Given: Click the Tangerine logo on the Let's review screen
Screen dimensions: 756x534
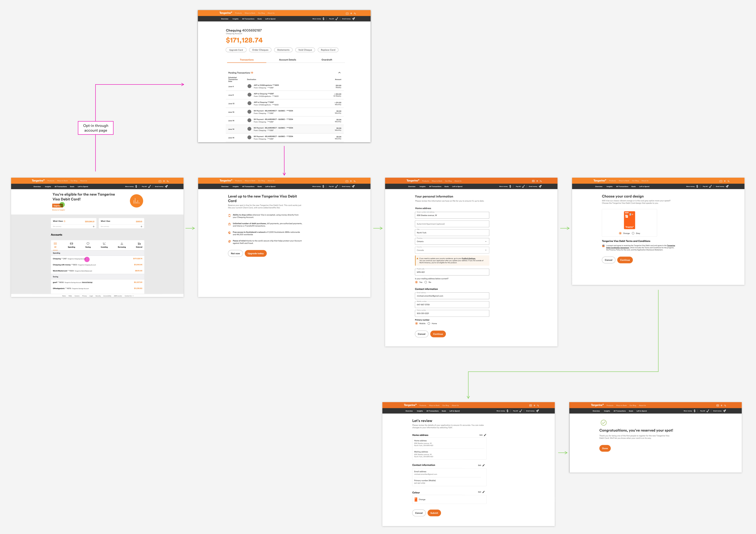Looking at the screenshot, I should coord(410,405).
